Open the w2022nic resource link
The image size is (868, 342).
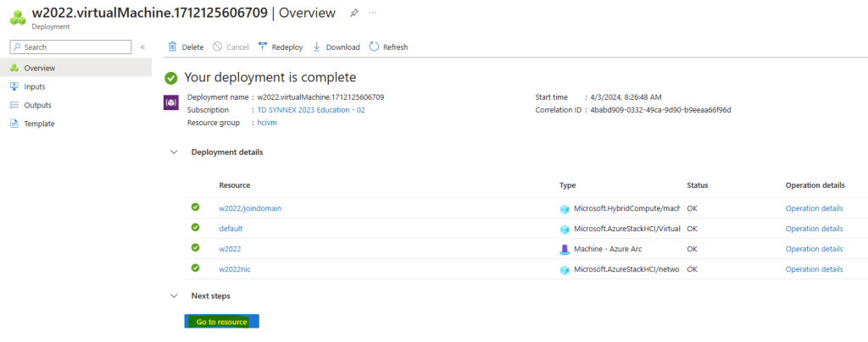tap(235, 269)
